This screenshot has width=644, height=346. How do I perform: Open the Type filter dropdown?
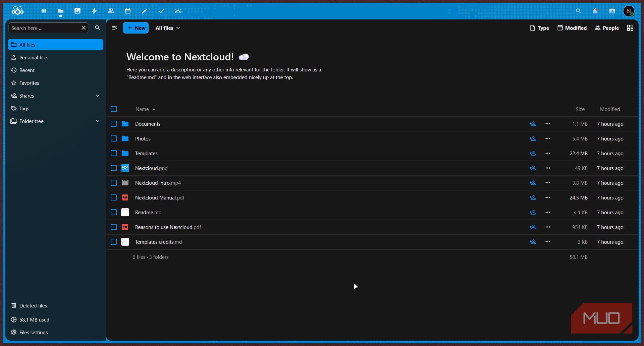(539, 28)
